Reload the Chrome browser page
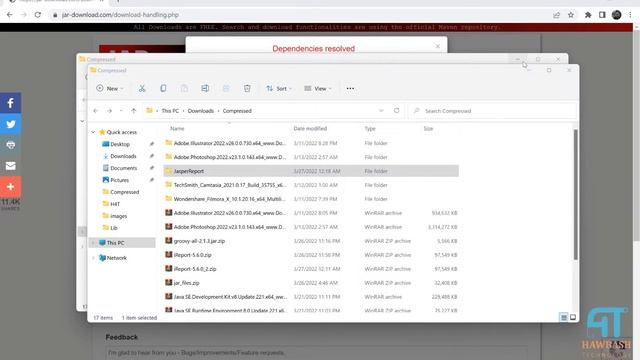 coord(38,15)
